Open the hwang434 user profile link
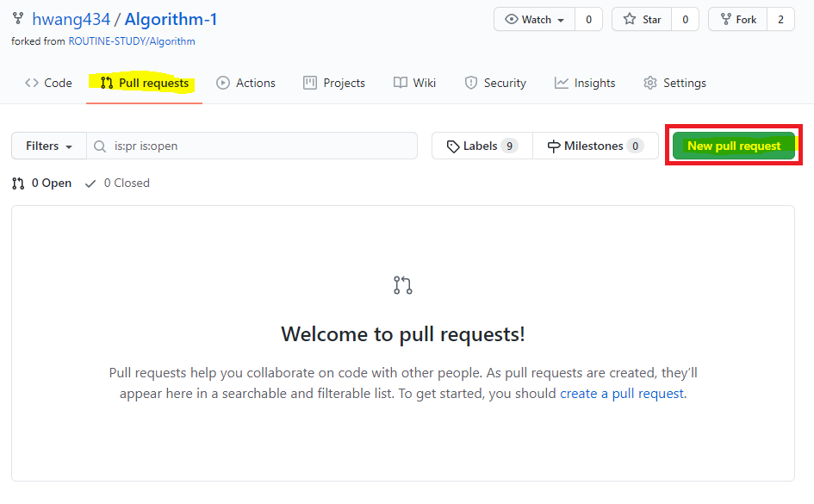 71,19
